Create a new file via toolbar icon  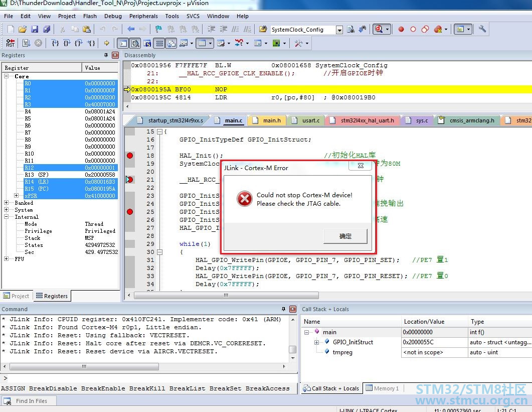11,29
